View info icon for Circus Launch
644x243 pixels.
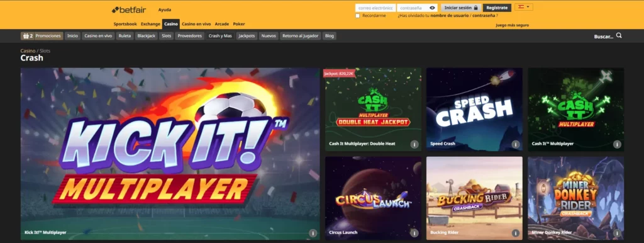pos(414,233)
